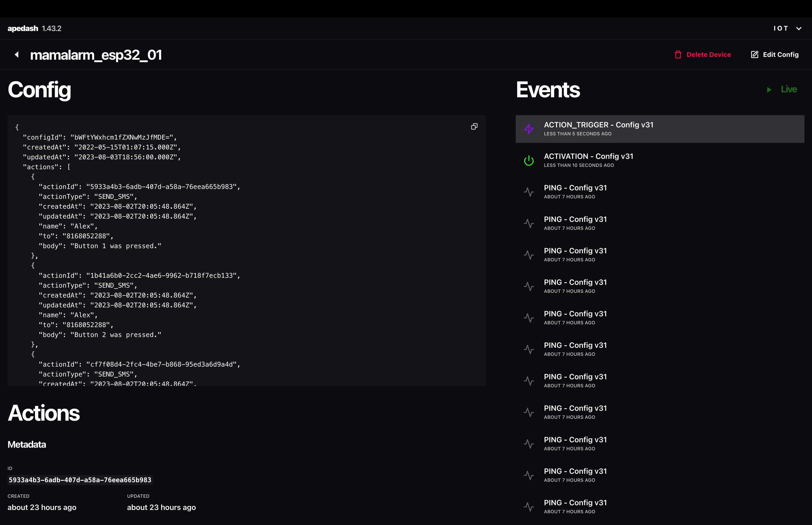The height and width of the screenshot is (525, 812).
Task: Click the pencil icon next to Edit Config
Action: (754, 55)
